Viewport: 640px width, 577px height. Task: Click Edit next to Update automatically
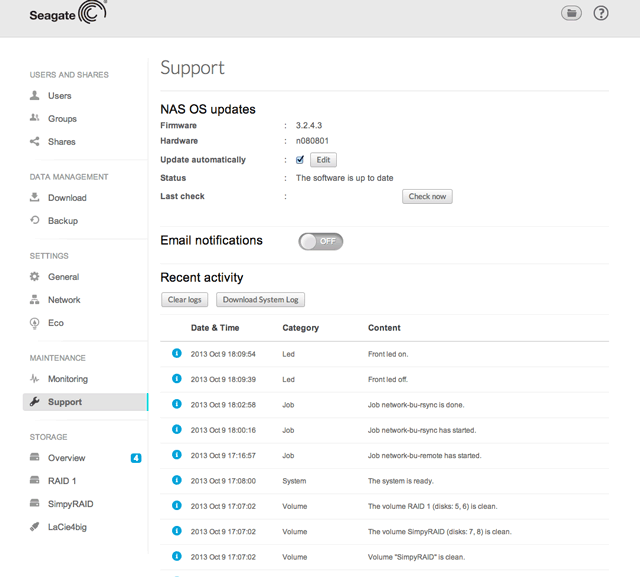[323, 160]
